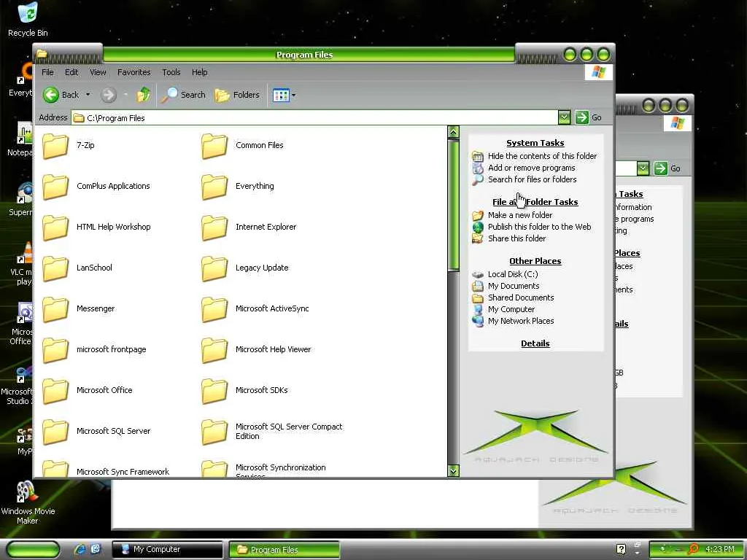Open the Edit menu
The image size is (747, 560).
(x=71, y=72)
